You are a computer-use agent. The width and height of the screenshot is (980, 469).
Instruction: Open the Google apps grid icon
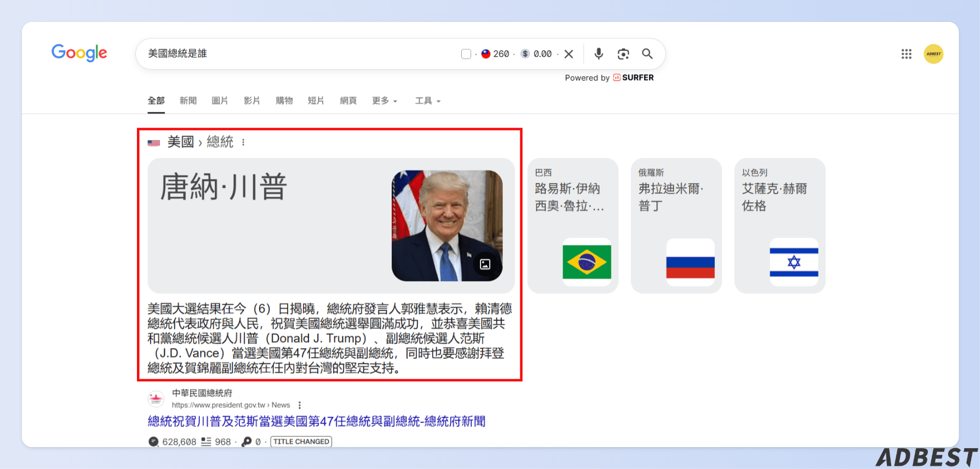[x=907, y=54]
